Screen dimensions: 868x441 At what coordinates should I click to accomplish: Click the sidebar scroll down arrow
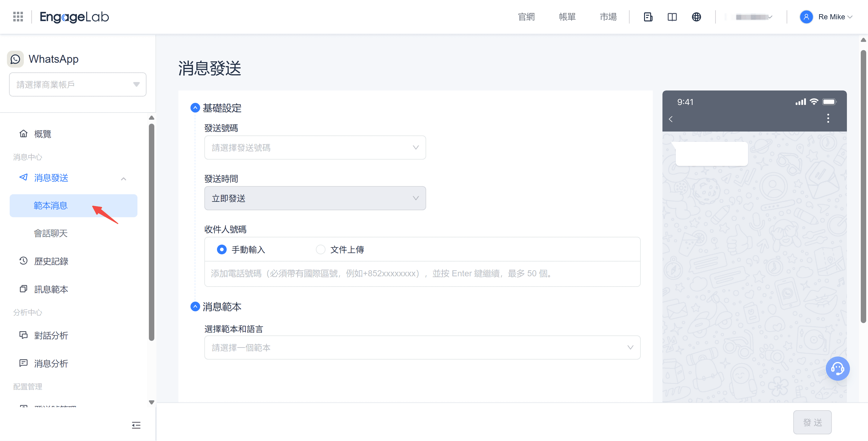(x=152, y=402)
